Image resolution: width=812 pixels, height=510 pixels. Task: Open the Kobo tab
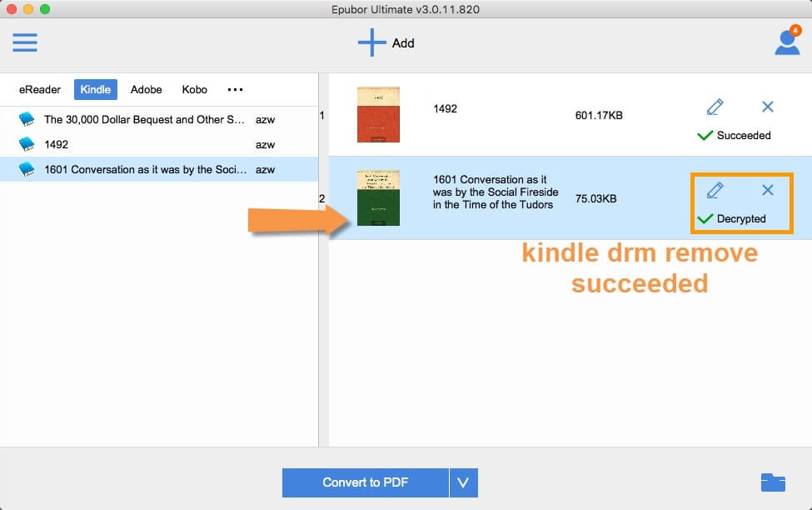click(x=195, y=90)
